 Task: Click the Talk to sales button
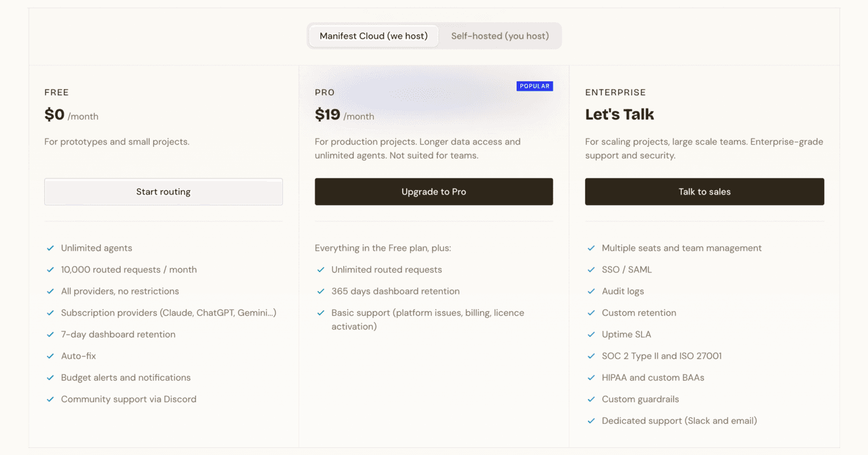[x=705, y=192]
